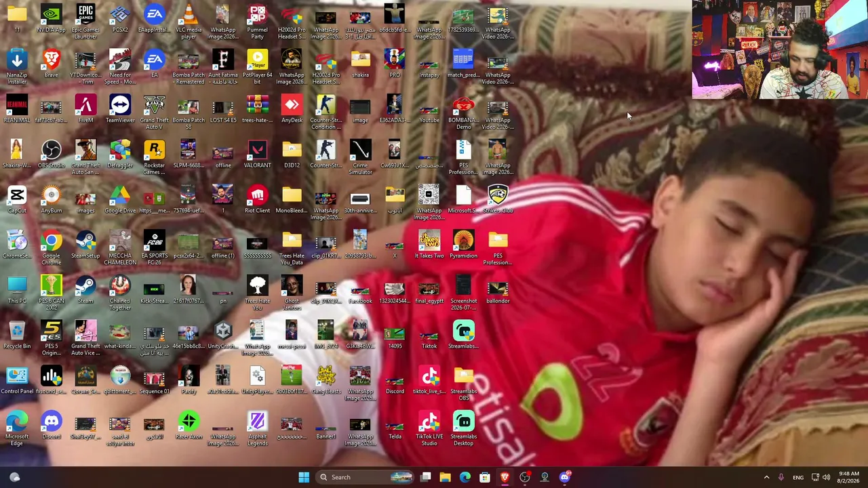Select the TikTok LIVE Studio desktop shortcut
This screenshot has height=488, width=868.
point(429,429)
